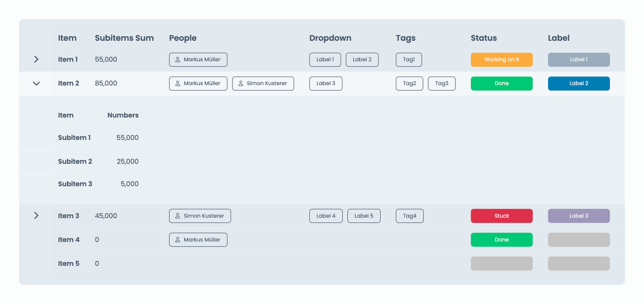Open Label 3 dropdown chip in Item 2

(325, 84)
